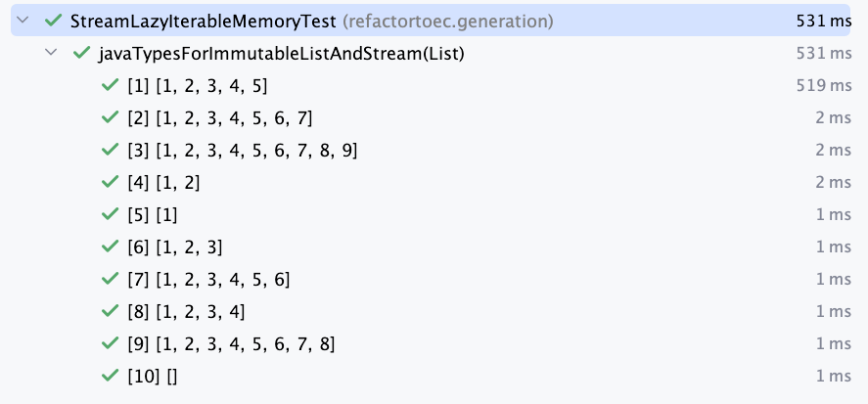
Task: Collapse the StreamLazyIterableMemoryTest node chevron
Action: (23, 21)
